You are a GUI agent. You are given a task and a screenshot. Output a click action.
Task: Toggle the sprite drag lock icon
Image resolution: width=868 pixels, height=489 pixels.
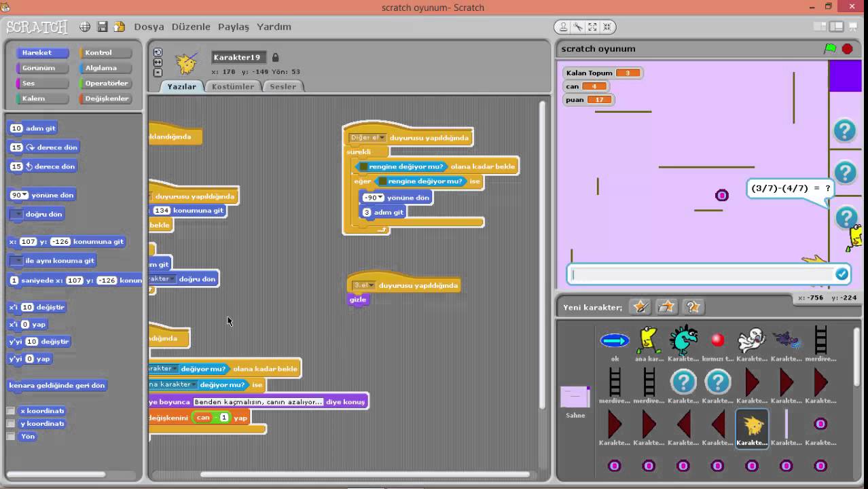click(x=275, y=58)
